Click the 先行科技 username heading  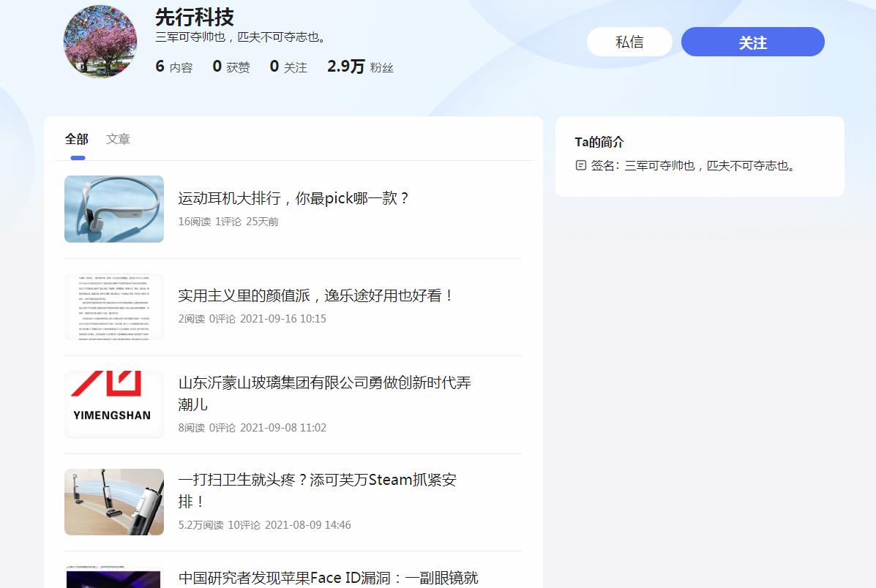click(195, 17)
